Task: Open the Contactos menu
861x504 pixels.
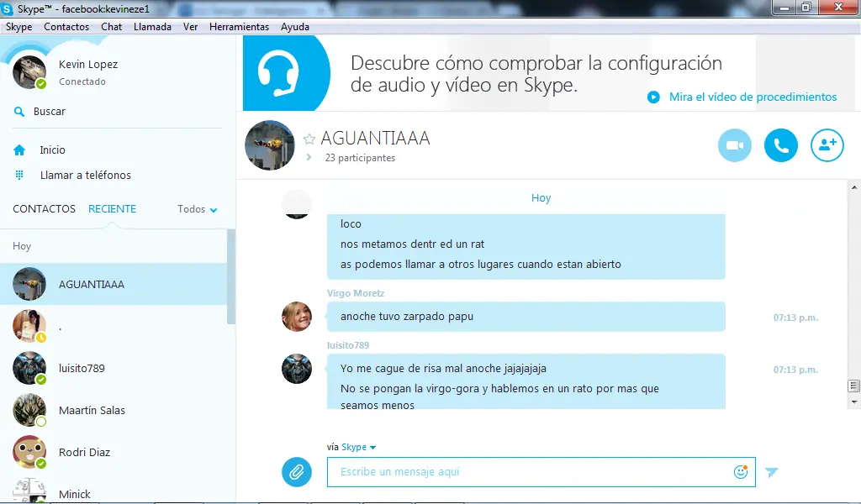Action: tap(66, 26)
